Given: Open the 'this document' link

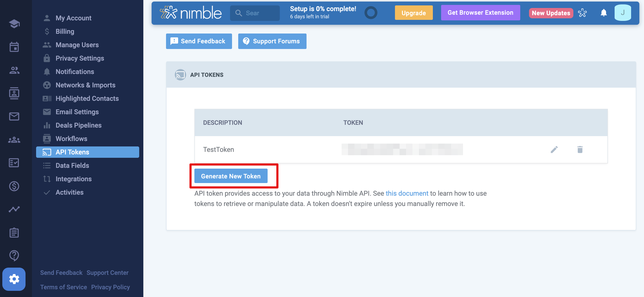Looking at the screenshot, I should [x=407, y=193].
